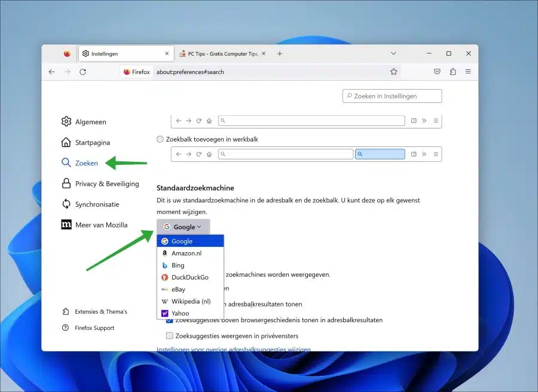Go back with the back arrow
Image resolution: width=538 pixels, height=392 pixels.
(51, 72)
